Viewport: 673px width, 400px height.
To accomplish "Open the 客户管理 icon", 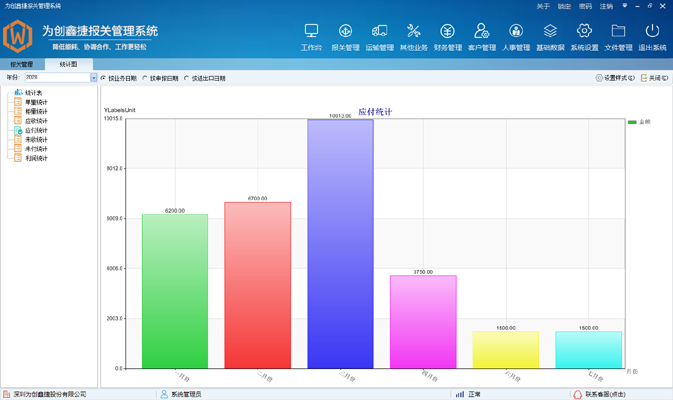I will [x=482, y=32].
